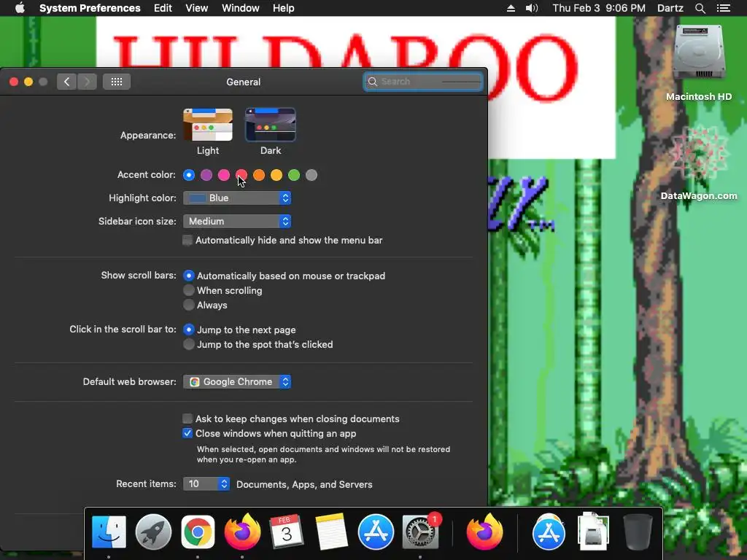Open the documents stack beside Trash

[x=593, y=531]
